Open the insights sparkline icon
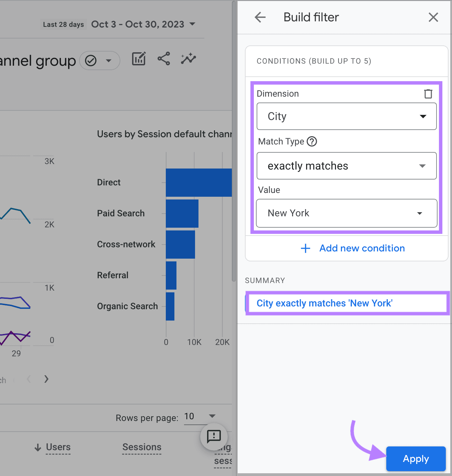The height and width of the screenshot is (476, 452). click(189, 59)
